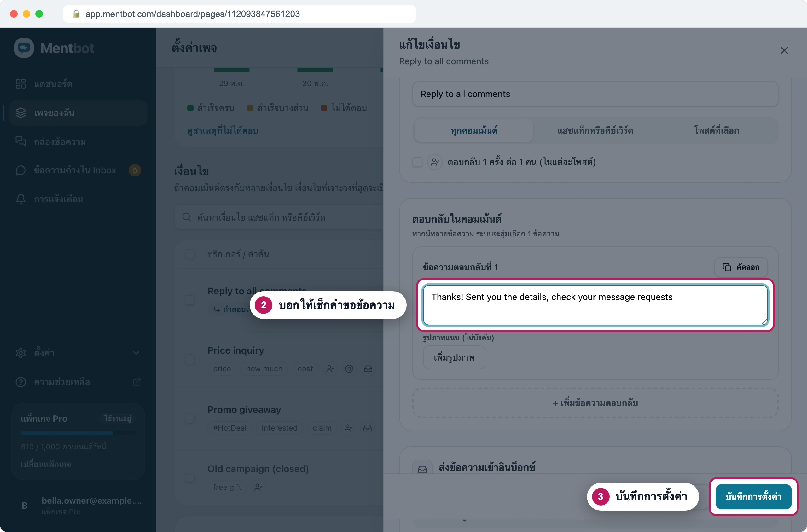Open ข้อความค้างใน Inbox item
This screenshot has height=532, width=807.
pos(78,170)
